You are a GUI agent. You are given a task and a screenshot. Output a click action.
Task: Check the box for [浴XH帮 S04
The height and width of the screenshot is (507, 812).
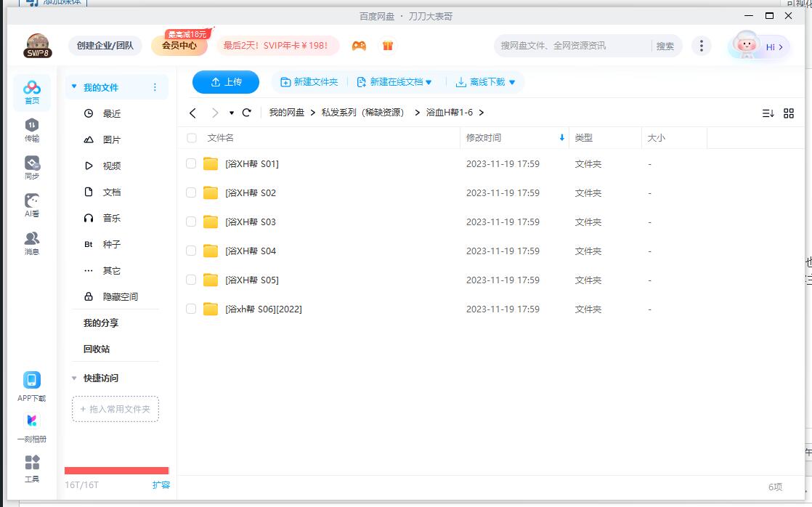[191, 251]
